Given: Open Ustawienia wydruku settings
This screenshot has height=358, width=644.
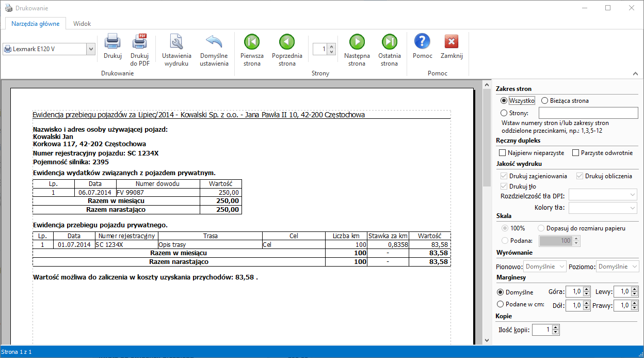Looking at the screenshot, I should [x=176, y=42].
